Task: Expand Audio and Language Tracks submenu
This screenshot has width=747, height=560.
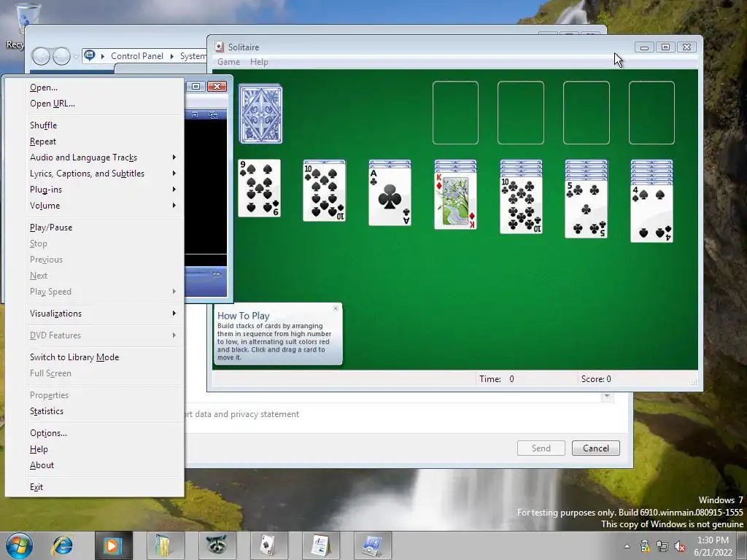Action: point(94,157)
